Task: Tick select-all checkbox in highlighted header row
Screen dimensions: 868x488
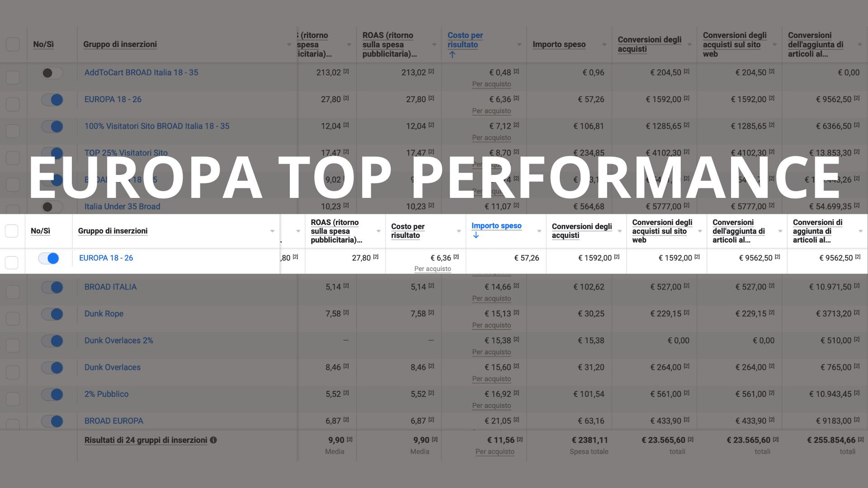Action: pyautogui.click(x=11, y=231)
